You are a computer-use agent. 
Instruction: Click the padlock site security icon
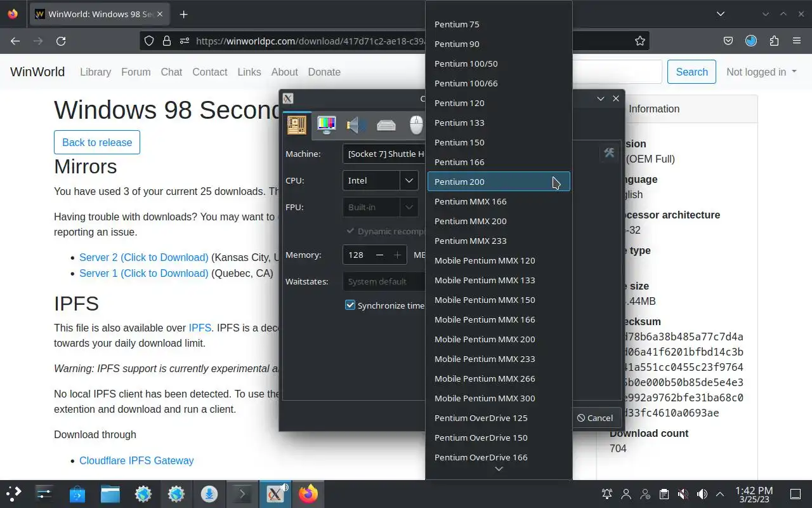pos(167,41)
